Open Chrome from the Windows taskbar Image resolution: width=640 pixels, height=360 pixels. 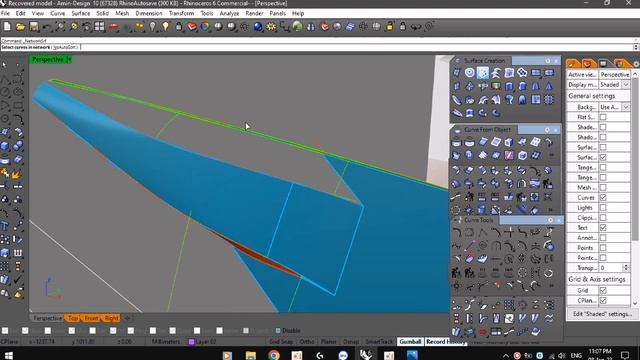274,355
